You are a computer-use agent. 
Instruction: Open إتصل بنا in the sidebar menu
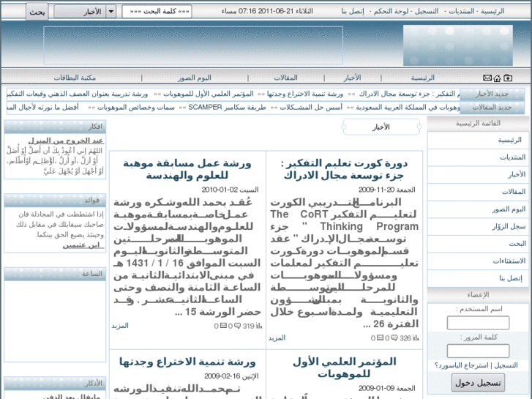pos(478,278)
